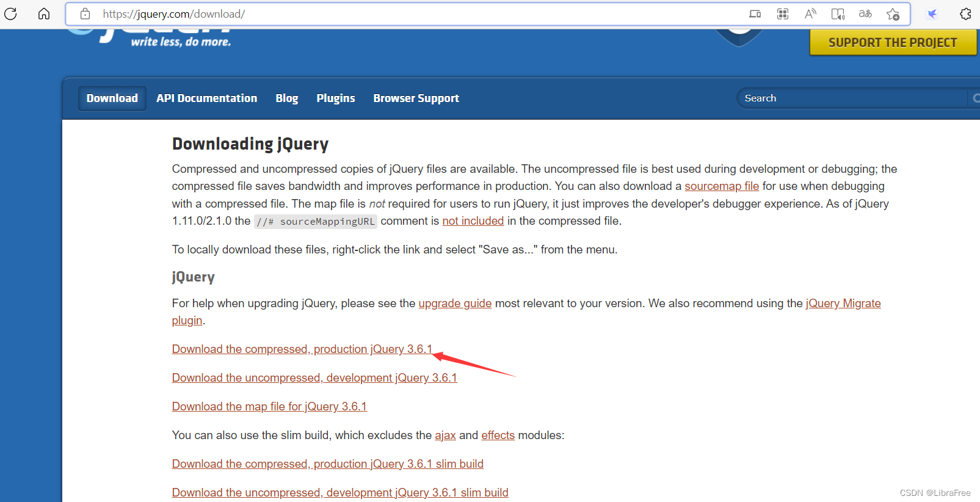View site info via address bar lock icon
The height and width of the screenshot is (502, 980).
[x=85, y=13]
